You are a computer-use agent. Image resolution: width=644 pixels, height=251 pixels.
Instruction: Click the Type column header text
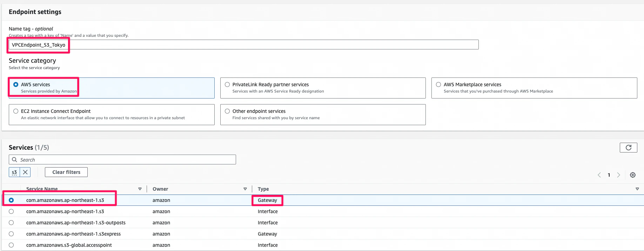263,189
